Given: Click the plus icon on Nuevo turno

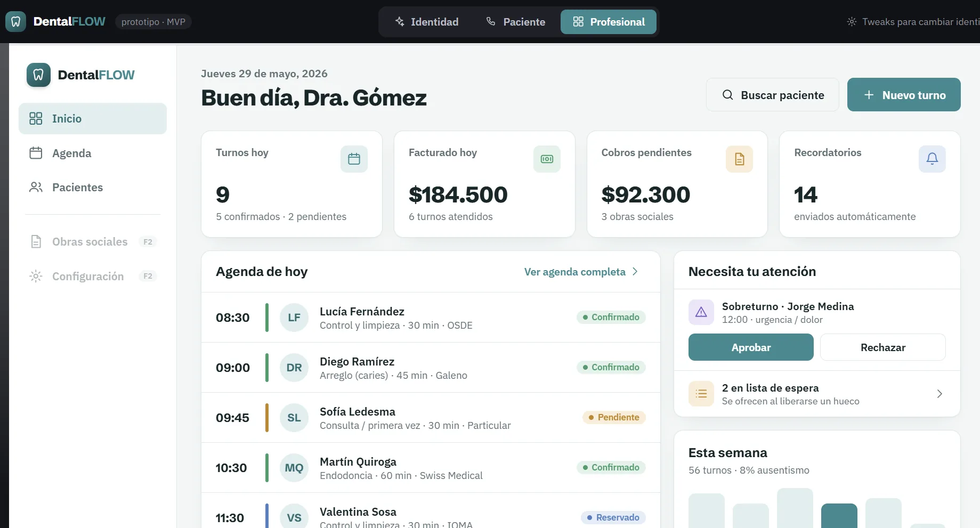Looking at the screenshot, I should (x=869, y=95).
